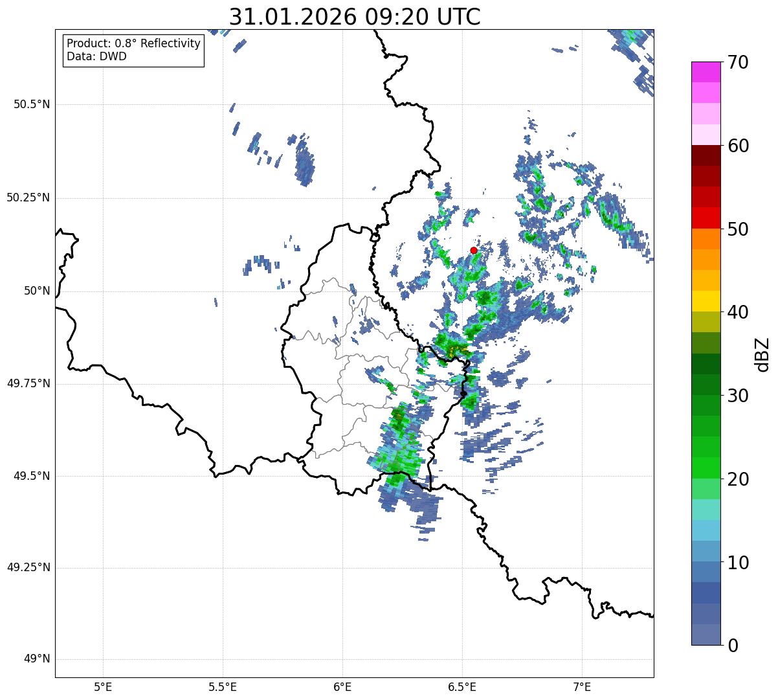Click the red station marker dot on map

point(473,250)
